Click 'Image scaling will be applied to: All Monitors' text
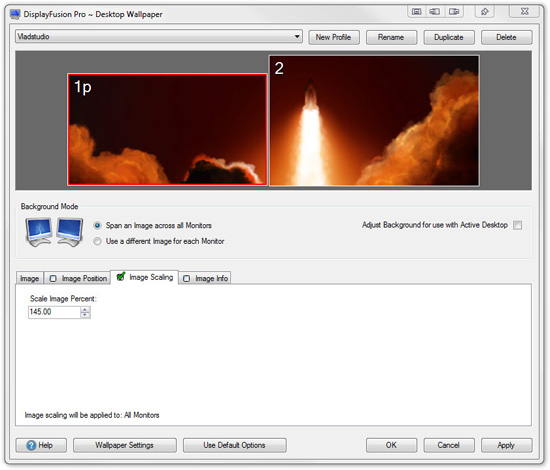This screenshot has width=550, height=470. pos(92,415)
